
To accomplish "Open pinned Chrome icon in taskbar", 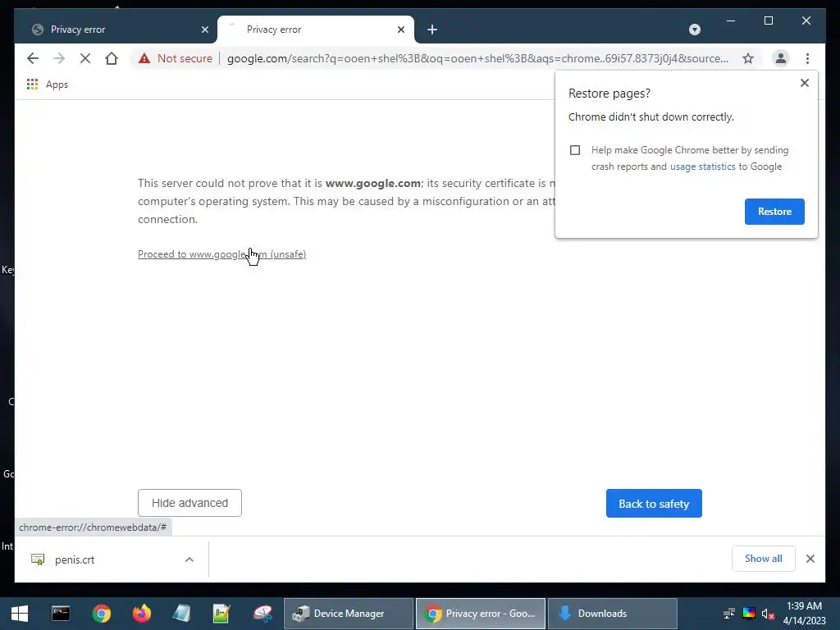I will 101,614.
